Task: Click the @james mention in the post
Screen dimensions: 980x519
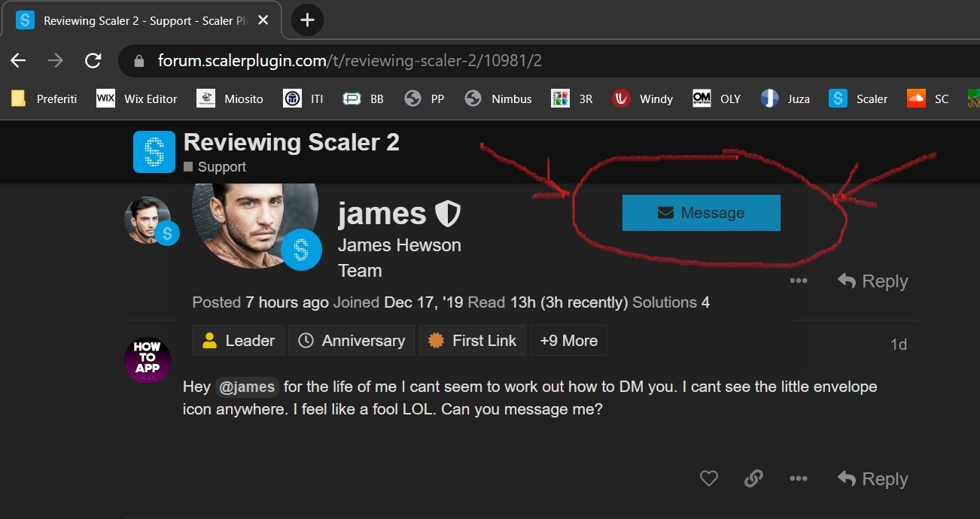Action: tap(247, 387)
